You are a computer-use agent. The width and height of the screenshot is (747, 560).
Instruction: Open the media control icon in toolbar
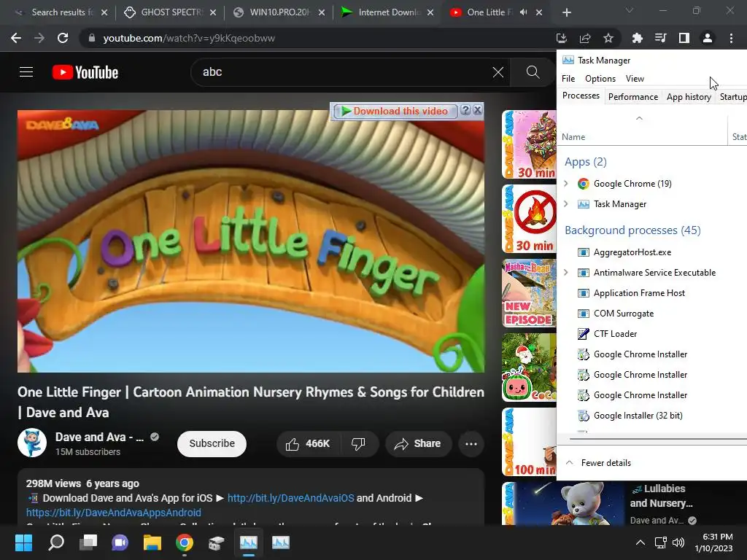(660, 38)
